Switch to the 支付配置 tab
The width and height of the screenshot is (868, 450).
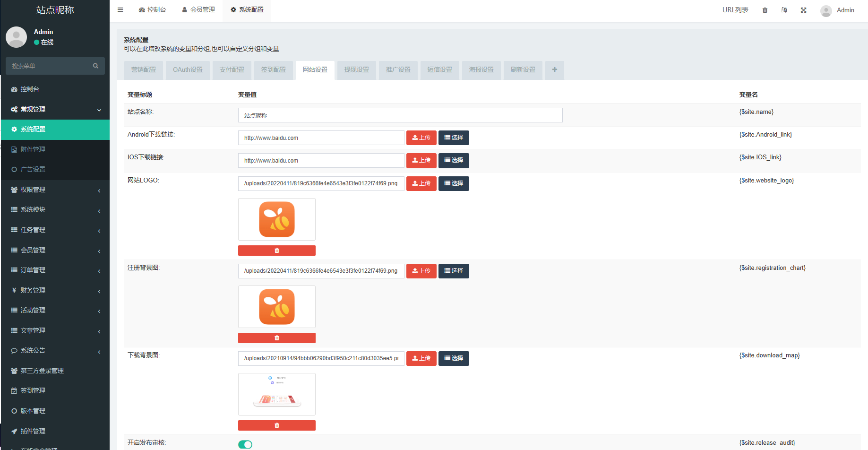(232, 70)
